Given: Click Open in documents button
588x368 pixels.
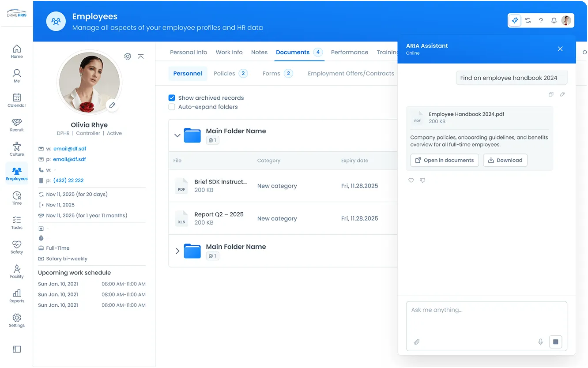Looking at the screenshot, I should [x=445, y=160].
